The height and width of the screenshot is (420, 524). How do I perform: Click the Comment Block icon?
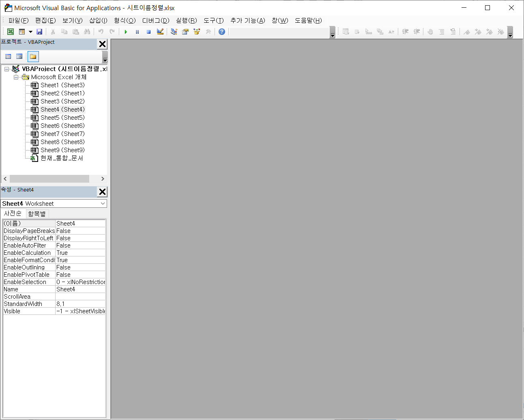(442, 32)
